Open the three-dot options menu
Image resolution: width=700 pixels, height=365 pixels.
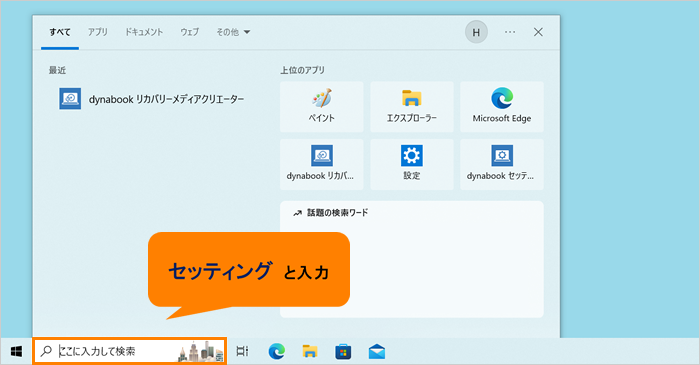(x=510, y=32)
